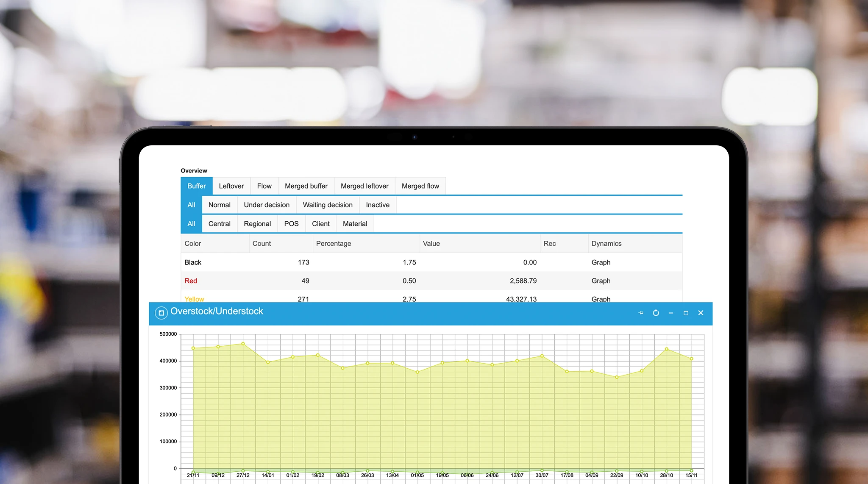
Task: Open Graph dynamics for the Yellow buffer row
Action: pyautogui.click(x=601, y=299)
